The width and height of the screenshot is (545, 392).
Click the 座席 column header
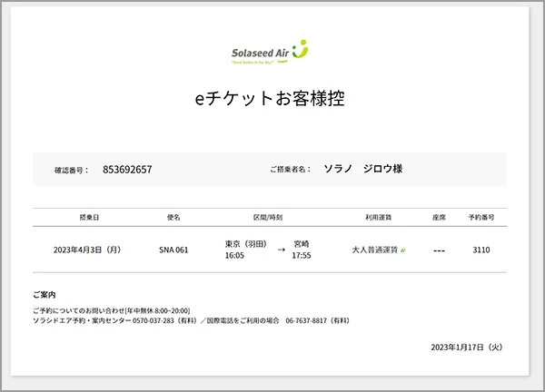tap(439, 218)
